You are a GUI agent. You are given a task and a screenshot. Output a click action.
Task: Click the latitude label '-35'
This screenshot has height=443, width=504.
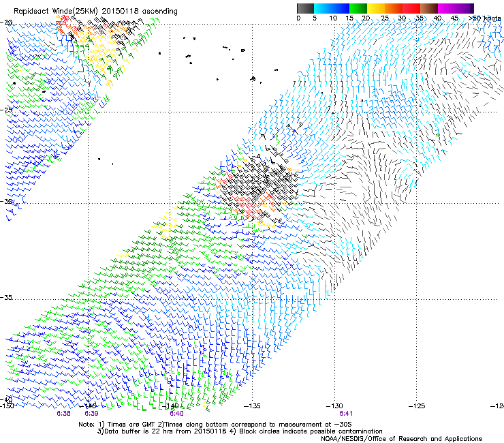click(x=6, y=297)
